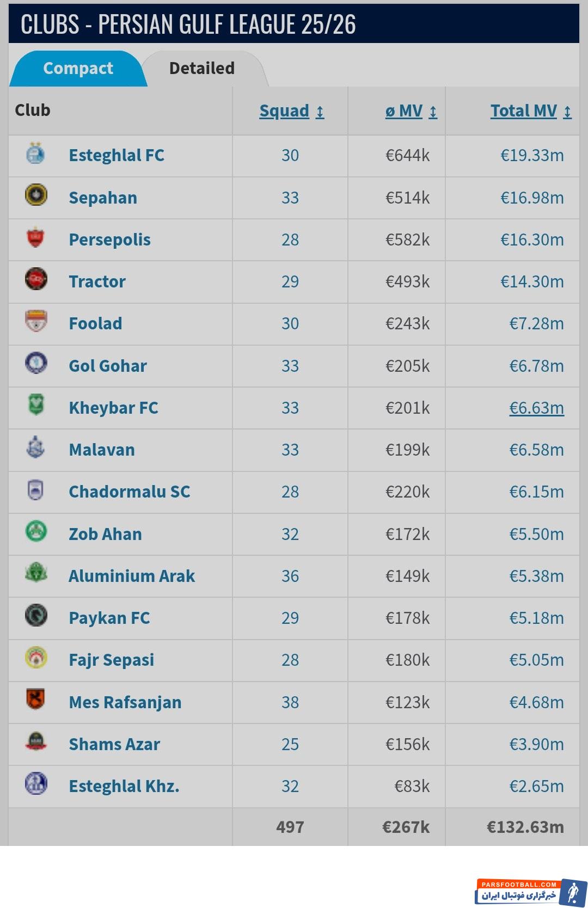588x908 pixels.
Task: Click the Foolad club crest icon
Action: pyautogui.click(x=36, y=321)
